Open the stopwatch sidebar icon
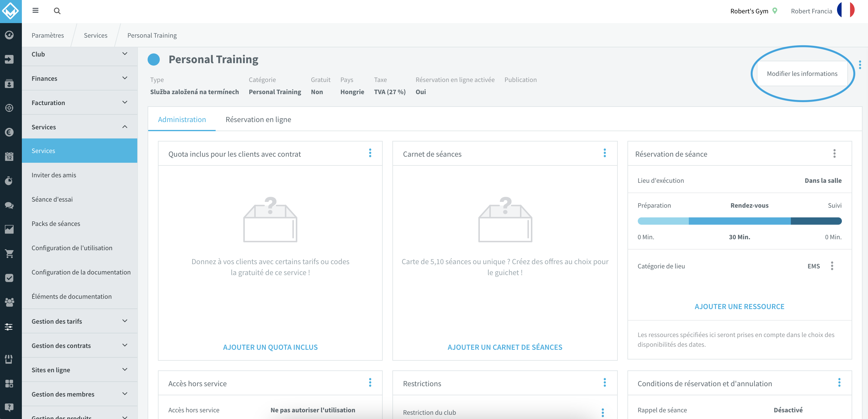 click(x=9, y=181)
